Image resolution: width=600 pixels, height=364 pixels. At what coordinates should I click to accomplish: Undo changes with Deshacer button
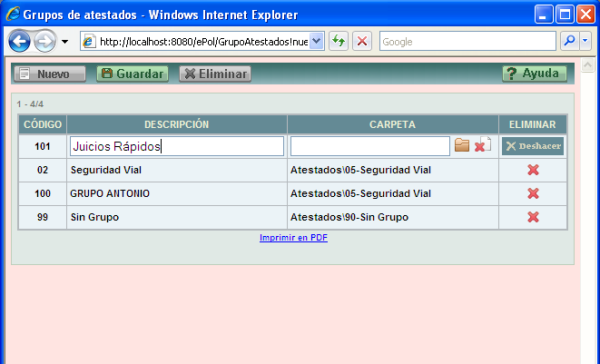533,146
